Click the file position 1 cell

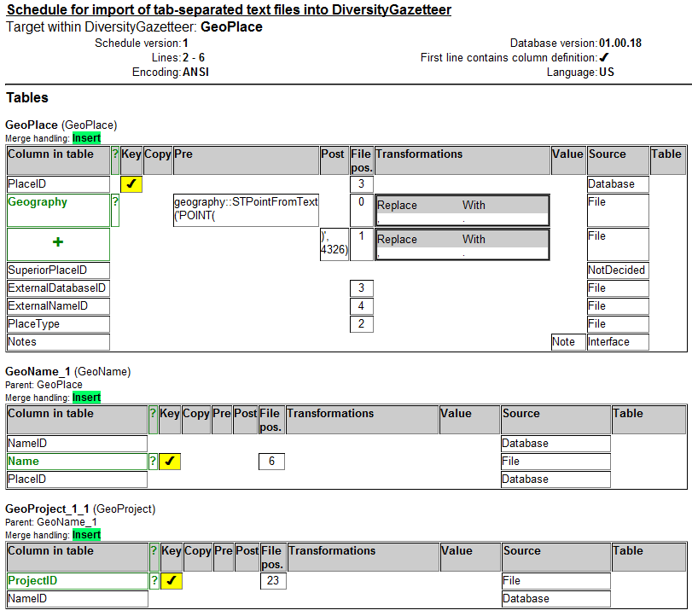pos(362,244)
